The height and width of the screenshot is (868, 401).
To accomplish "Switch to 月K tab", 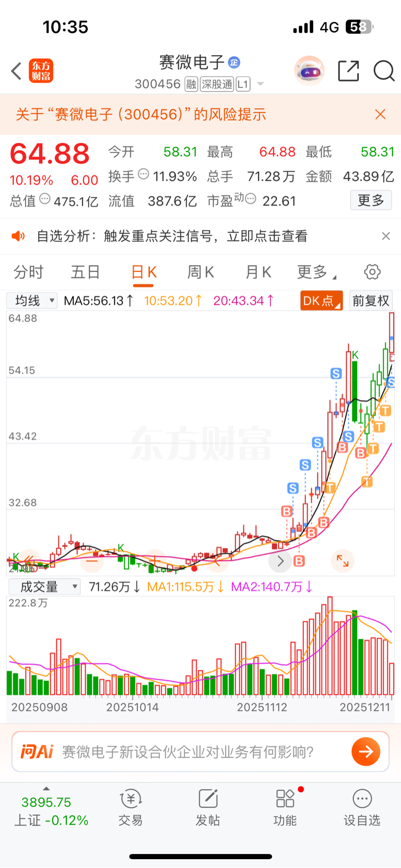I will pyautogui.click(x=258, y=272).
